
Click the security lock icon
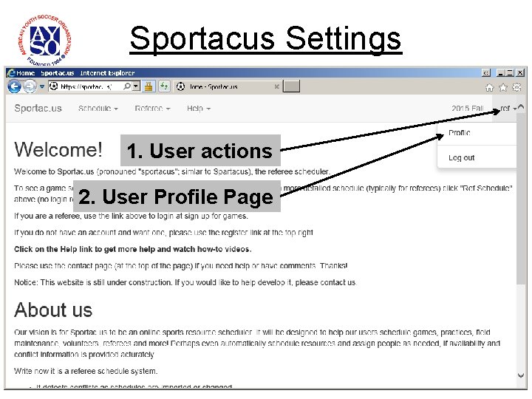click(x=149, y=86)
